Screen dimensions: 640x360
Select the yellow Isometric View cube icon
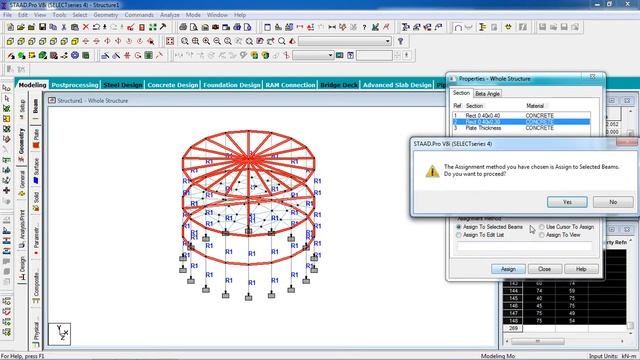pyautogui.click(x=75, y=41)
